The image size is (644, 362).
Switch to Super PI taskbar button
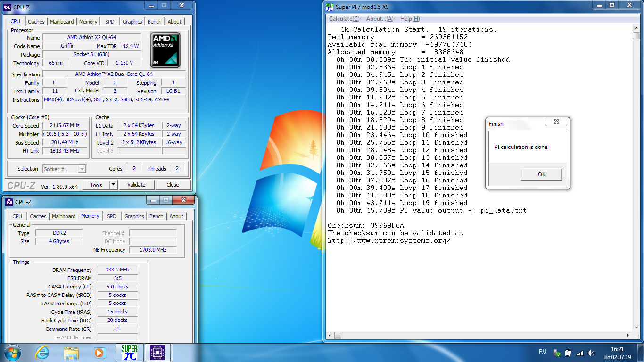tap(130, 353)
